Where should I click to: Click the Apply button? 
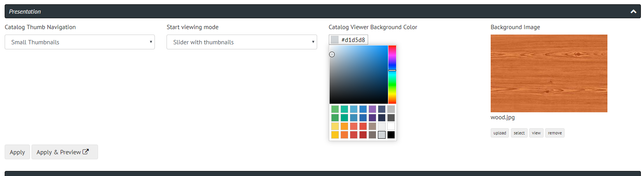(17, 152)
